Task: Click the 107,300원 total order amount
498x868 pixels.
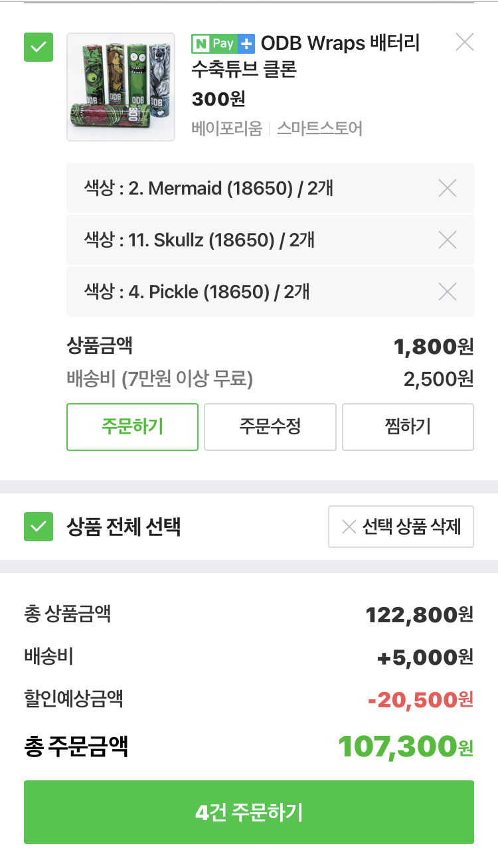Action: click(x=405, y=746)
